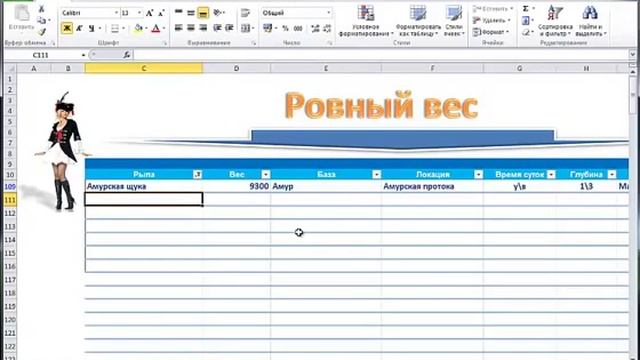Decrease font size with small A icon
The image size is (640, 360).
tap(161, 13)
